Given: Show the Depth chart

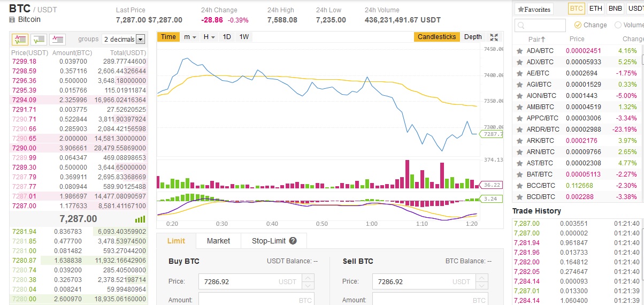Looking at the screenshot, I should (473, 37).
